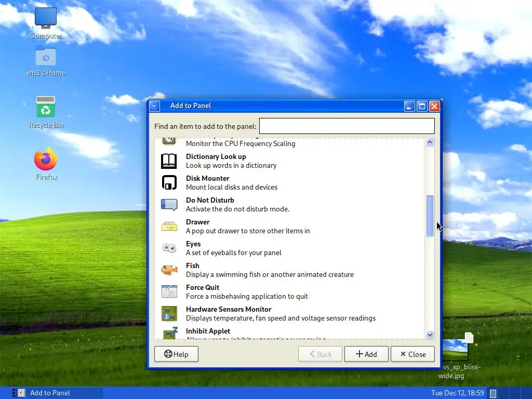Select the Inhibit Applet icon
532x399 pixels.
170,332
